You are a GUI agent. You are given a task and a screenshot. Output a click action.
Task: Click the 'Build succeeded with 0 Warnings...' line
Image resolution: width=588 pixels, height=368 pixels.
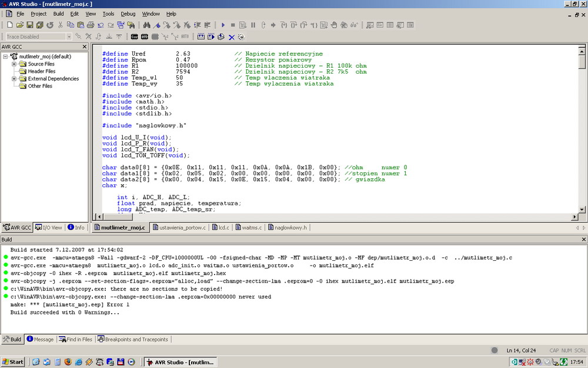[65, 313]
